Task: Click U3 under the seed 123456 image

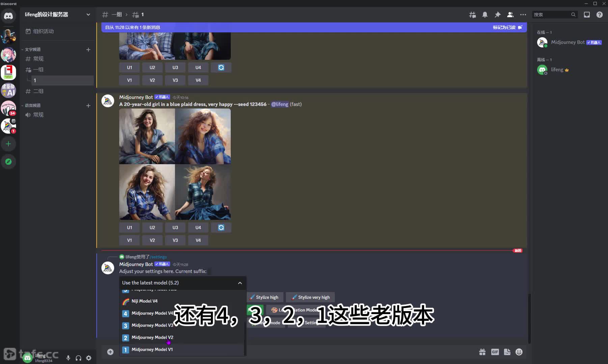Action: pyautogui.click(x=175, y=227)
